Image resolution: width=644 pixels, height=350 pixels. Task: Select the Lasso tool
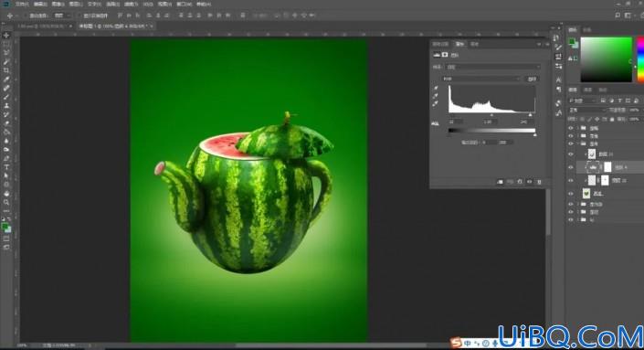6,53
